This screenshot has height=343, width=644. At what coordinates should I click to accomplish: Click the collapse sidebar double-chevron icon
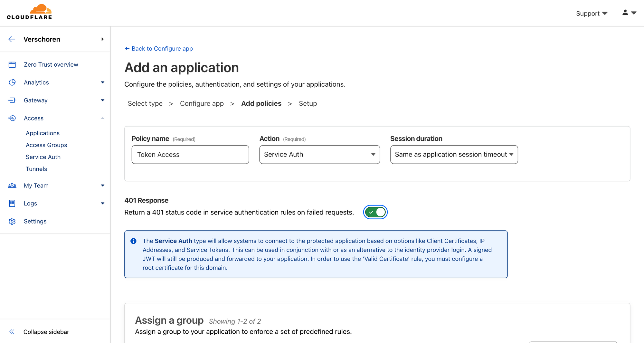pos(12,332)
